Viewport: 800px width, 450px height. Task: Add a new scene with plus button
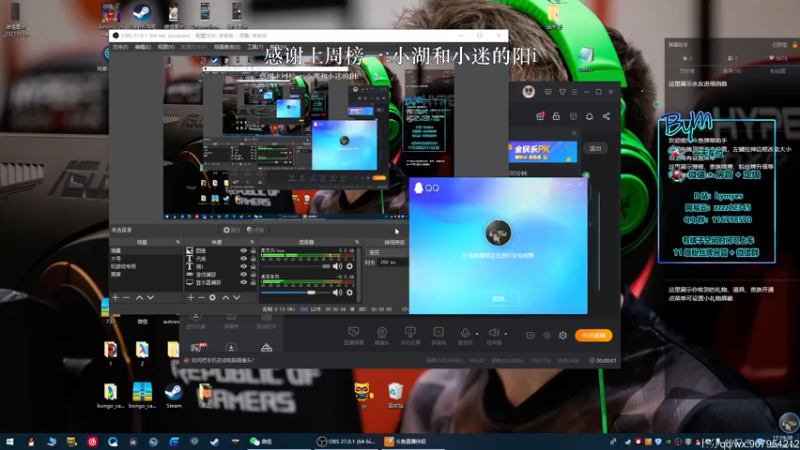coord(115,297)
